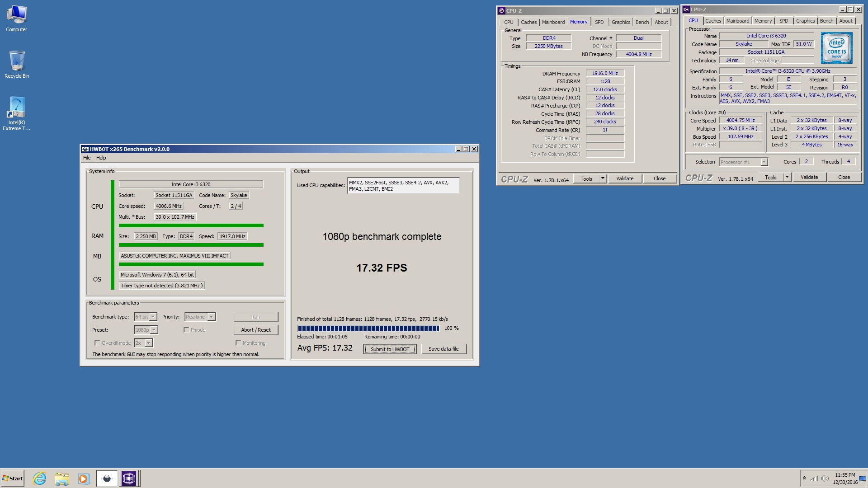
Task: Open Intel Extreme Tuning desktop shortcut
Action: tap(17, 113)
